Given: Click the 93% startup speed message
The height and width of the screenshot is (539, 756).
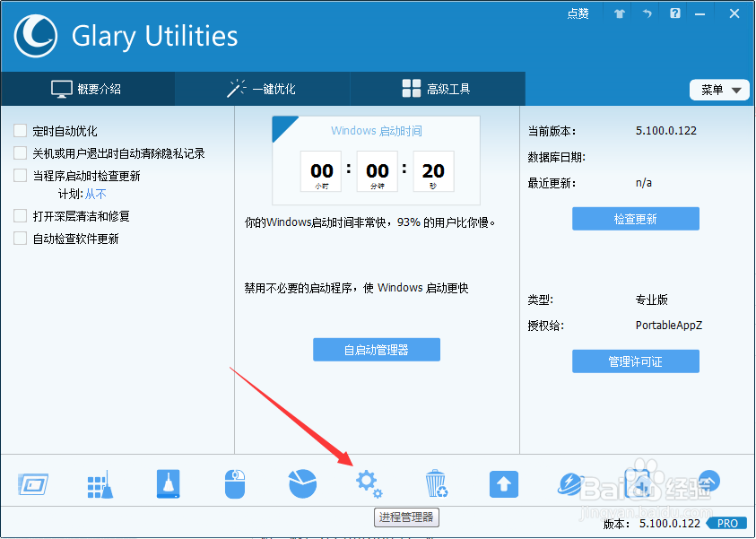Looking at the screenshot, I should coord(370,222).
